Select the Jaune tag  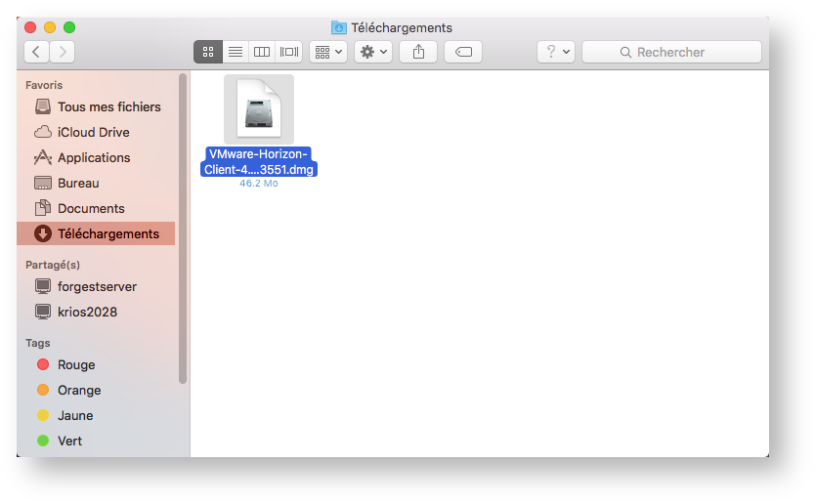[98, 415]
